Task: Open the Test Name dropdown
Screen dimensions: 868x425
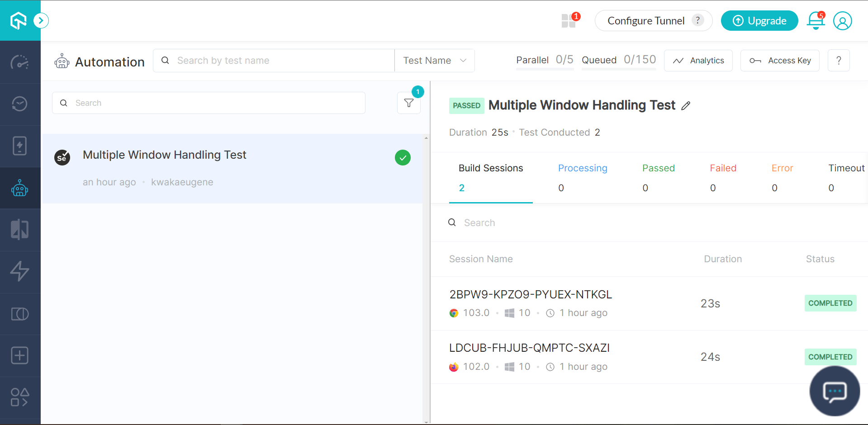Action: [434, 60]
